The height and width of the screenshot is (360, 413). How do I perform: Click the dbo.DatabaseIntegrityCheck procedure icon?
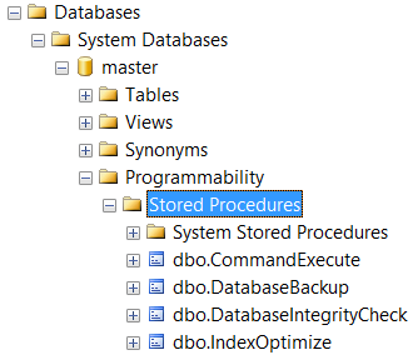(156, 314)
